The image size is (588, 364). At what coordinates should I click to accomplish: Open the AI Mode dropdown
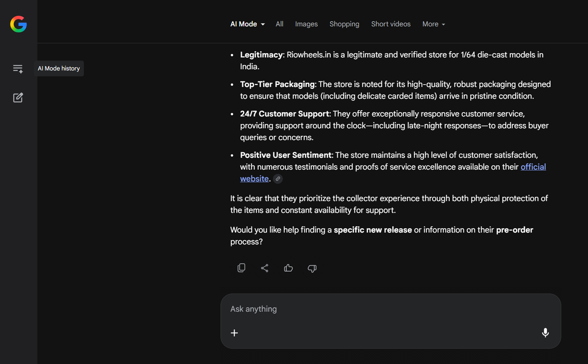tap(247, 24)
